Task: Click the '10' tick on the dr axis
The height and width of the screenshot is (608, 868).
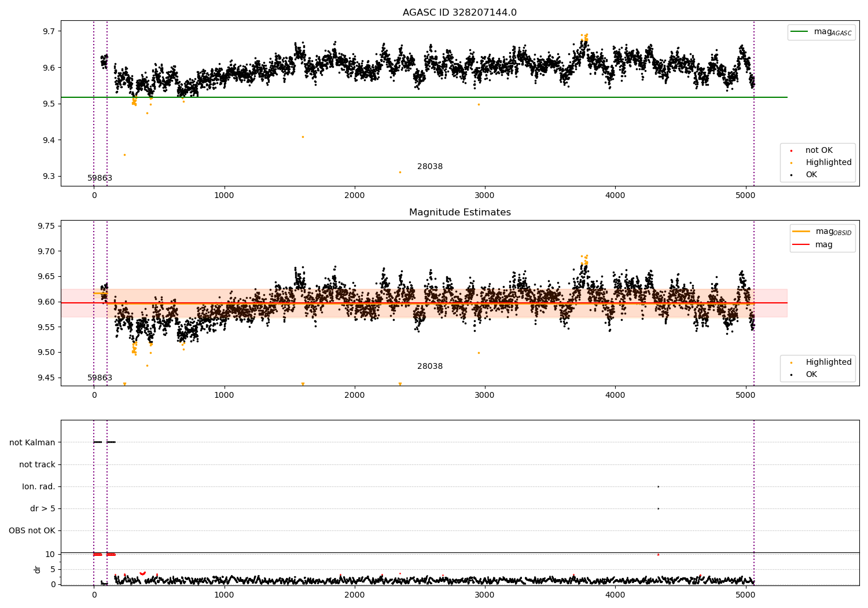Action: pos(50,555)
